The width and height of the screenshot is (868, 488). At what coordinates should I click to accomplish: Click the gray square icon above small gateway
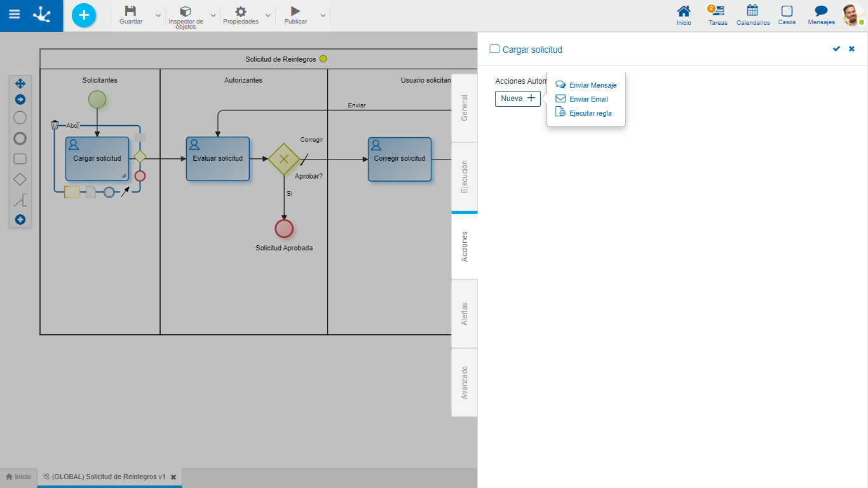(140, 137)
